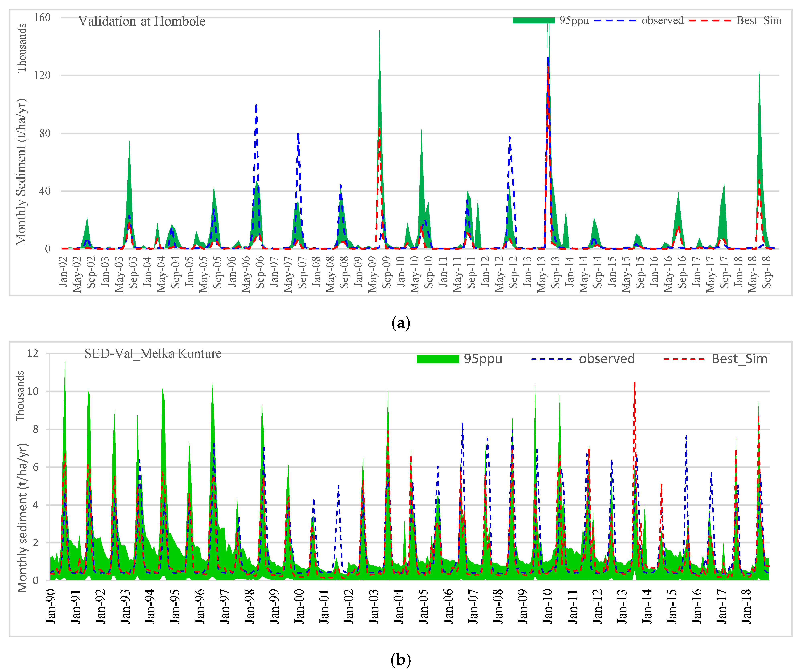This screenshot has height=672, width=801.
Task: Click the Jan-01 x-axis label in bottom chart
Action: point(324,606)
